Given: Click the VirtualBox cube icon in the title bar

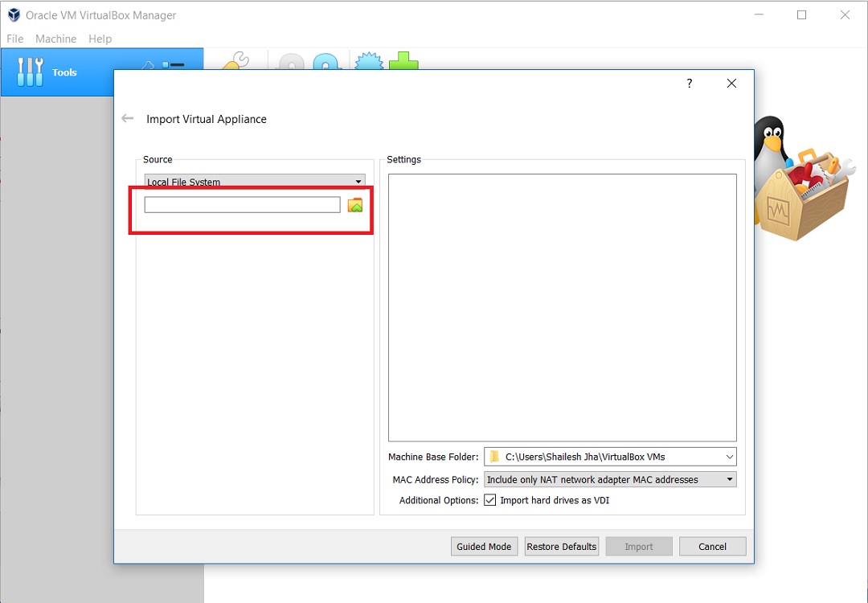Looking at the screenshot, I should click(x=14, y=15).
